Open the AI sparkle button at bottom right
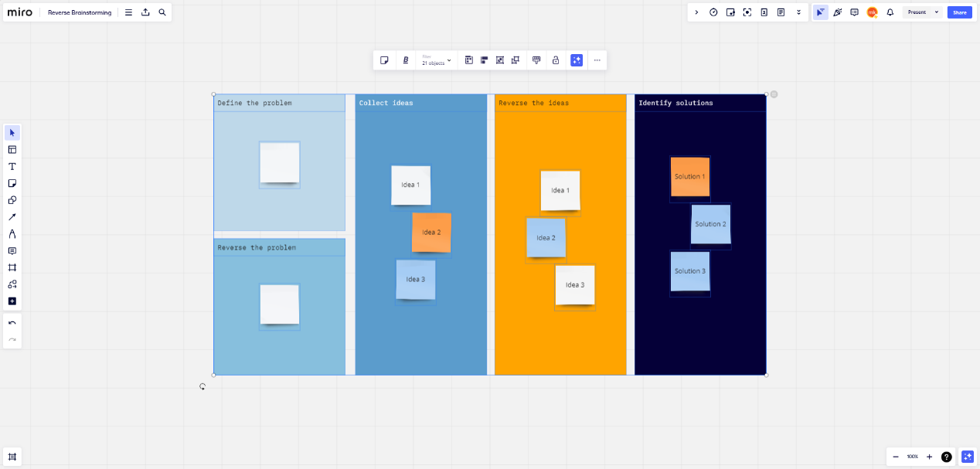980x469 pixels. (968, 457)
